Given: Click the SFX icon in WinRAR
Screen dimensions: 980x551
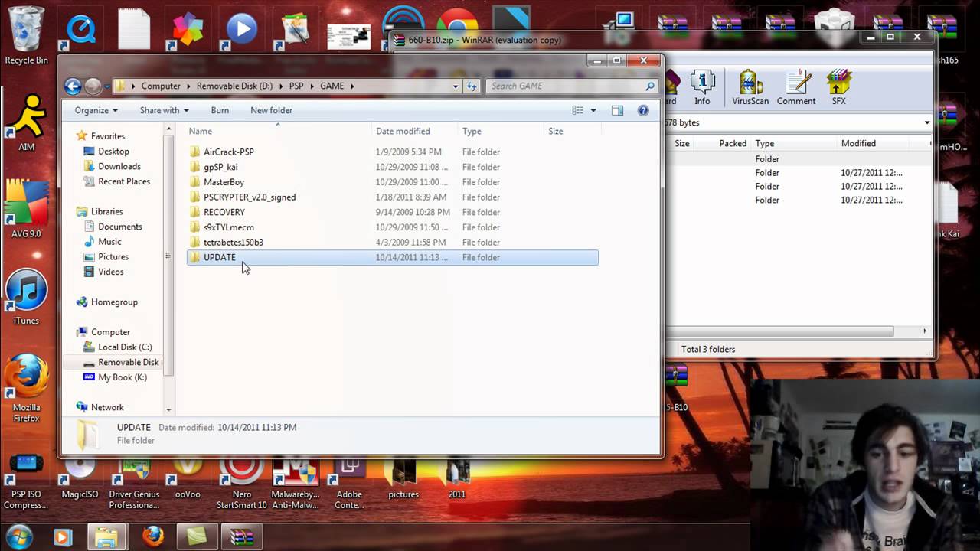Looking at the screenshot, I should (839, 87).
